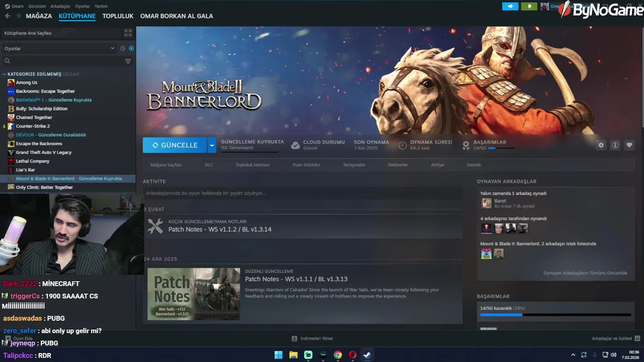This screenshot has width=644, height=362.
Task: Click the profile avatar in top bar
Action: point(544,7)
